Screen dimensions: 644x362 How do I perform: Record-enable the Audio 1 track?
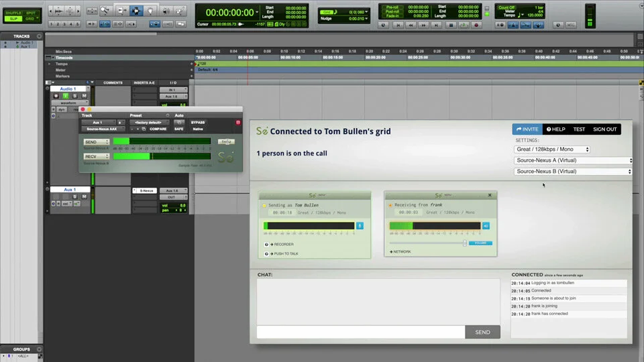click(x=56, y=96)
